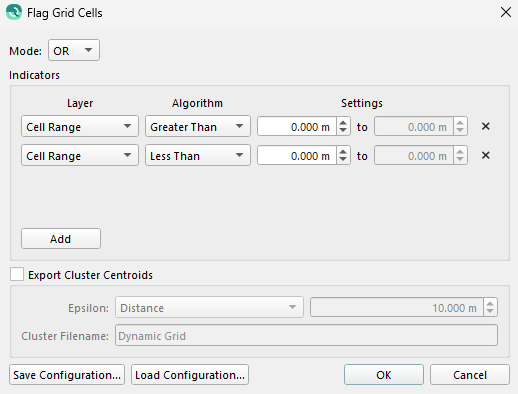Click the Flag Grid Cells app icon
This screenshot has width=518, height=394.
coord(14,12)
